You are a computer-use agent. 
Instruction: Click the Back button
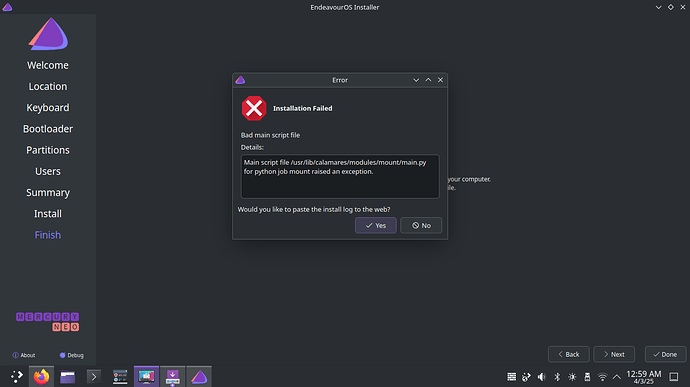point(569,354)
